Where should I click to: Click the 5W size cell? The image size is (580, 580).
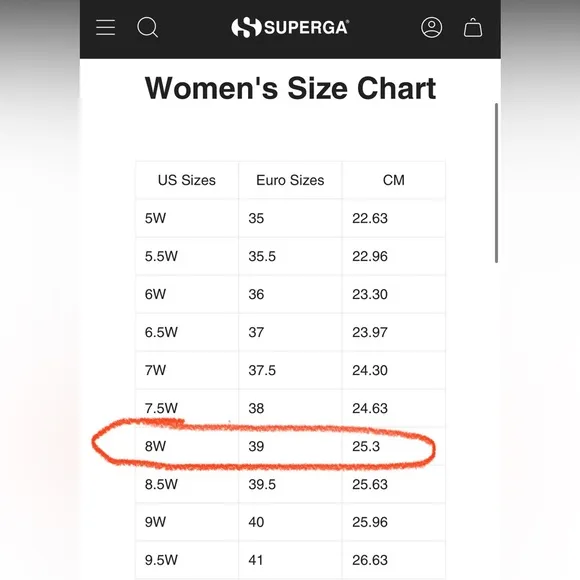pyautogui.click(x=187, y=218)
